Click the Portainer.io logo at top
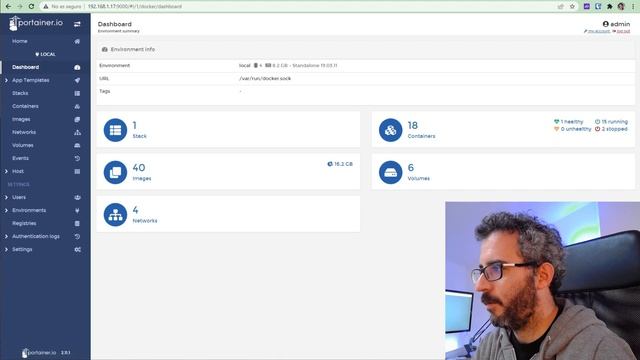 [x=36, y=23]
